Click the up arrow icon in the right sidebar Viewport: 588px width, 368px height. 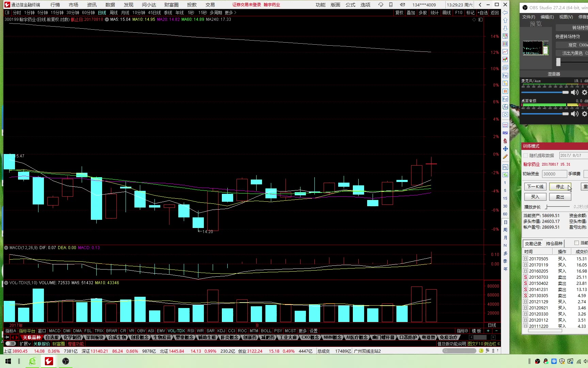click(x=505, y=20)
